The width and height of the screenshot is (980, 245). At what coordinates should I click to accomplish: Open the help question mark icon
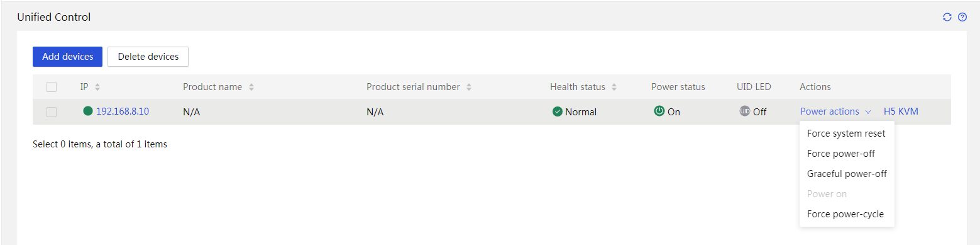(x=962, y=17)
